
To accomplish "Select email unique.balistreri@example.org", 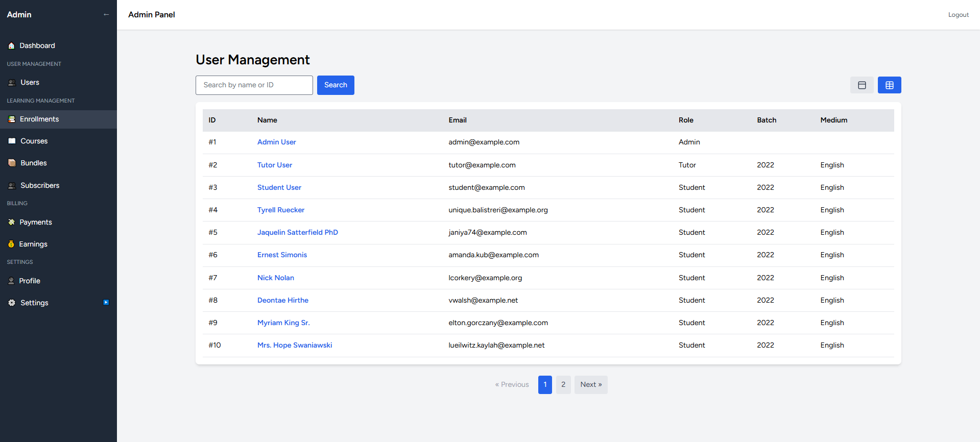I will click(x=498, y=210).
